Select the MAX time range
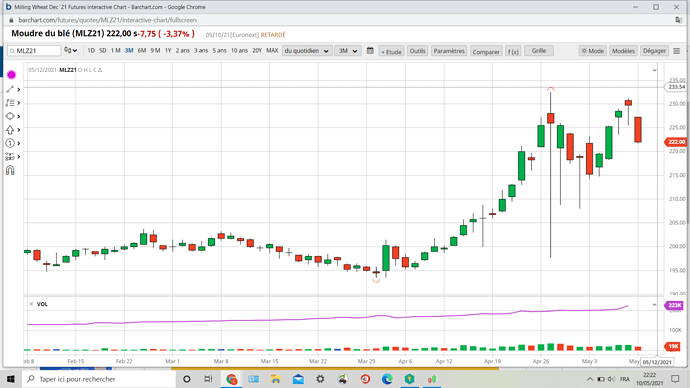Viewport: 690px width, 388px height. coord(272,51)
